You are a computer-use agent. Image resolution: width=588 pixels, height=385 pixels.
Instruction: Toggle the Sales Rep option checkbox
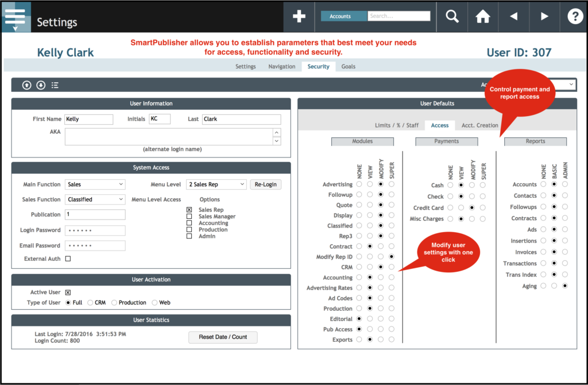click(189, 210)
